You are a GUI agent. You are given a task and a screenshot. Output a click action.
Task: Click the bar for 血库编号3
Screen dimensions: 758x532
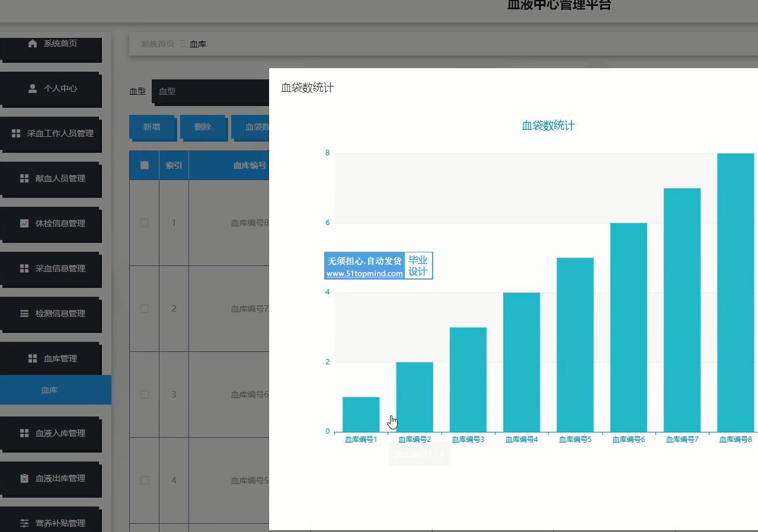click(x=468, y=380)
